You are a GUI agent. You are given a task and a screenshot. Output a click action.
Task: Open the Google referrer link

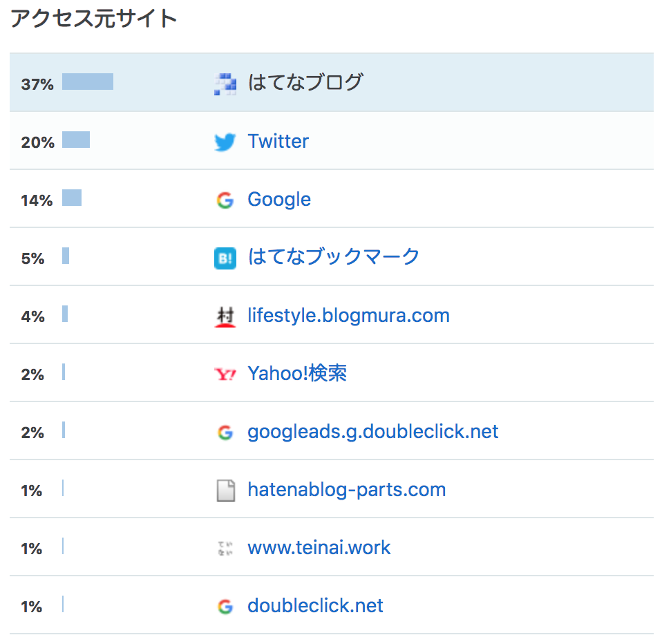279,199
